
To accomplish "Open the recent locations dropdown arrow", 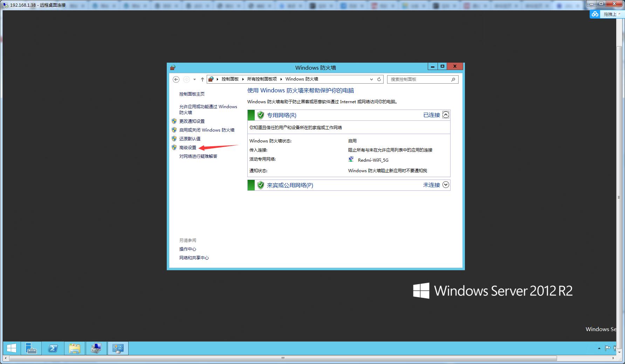I will (194, 79).
